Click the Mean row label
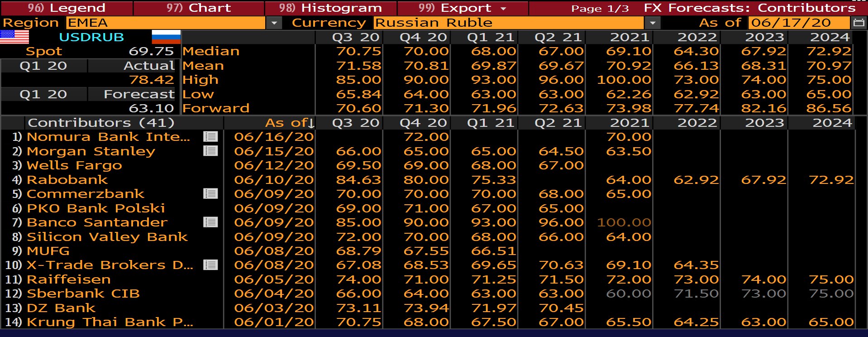Image resolution: width=868 pixels, height=337 pixels. 203,66
